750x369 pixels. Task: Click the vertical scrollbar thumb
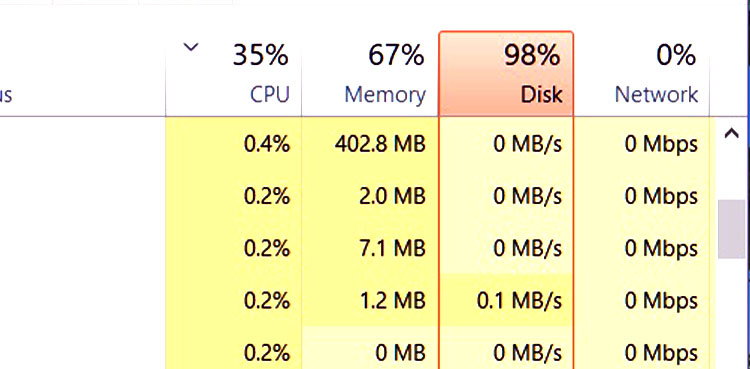pyautogui.click(x=732, y=229)
